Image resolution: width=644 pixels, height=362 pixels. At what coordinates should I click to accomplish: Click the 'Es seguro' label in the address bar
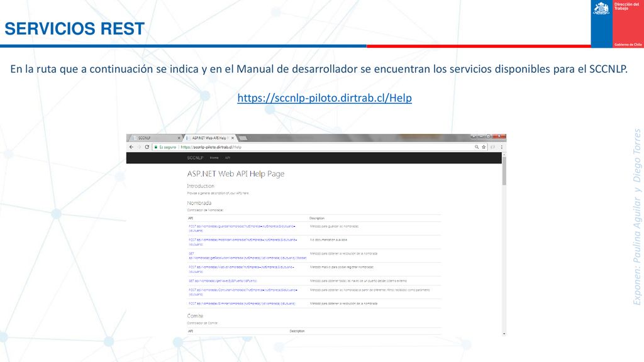[167, 147]
